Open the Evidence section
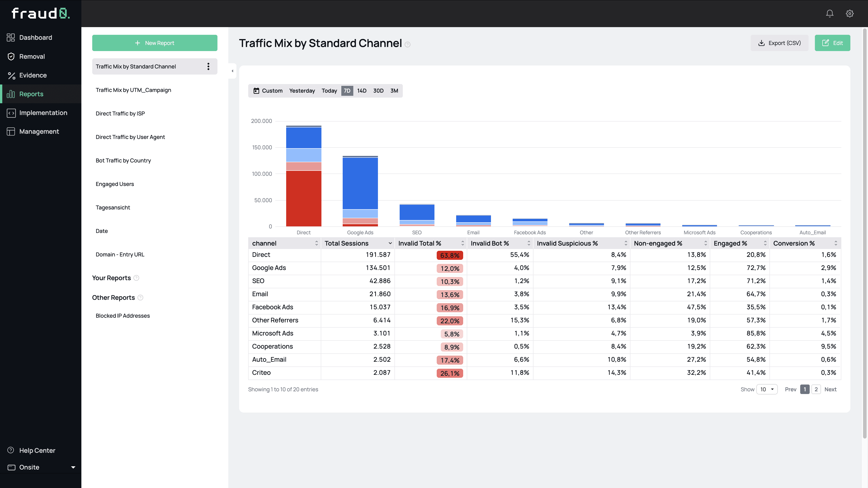Viewport: 868px width, 488px height. tap(33, 75)
